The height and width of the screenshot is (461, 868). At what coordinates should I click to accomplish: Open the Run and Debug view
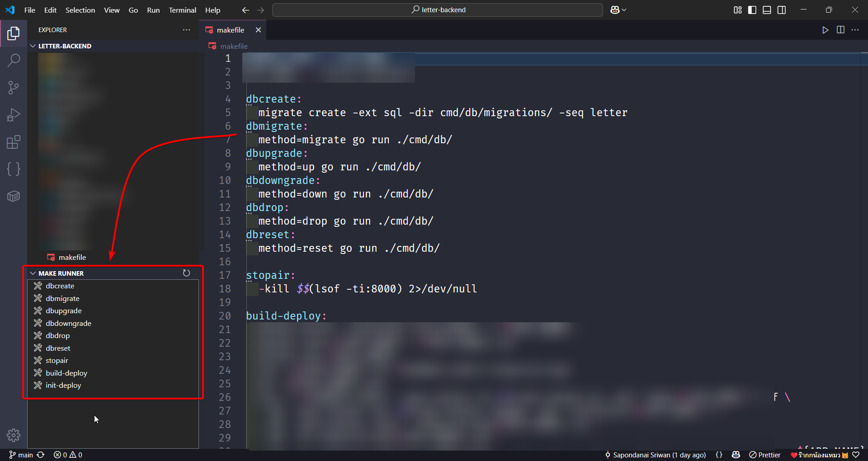14,115
